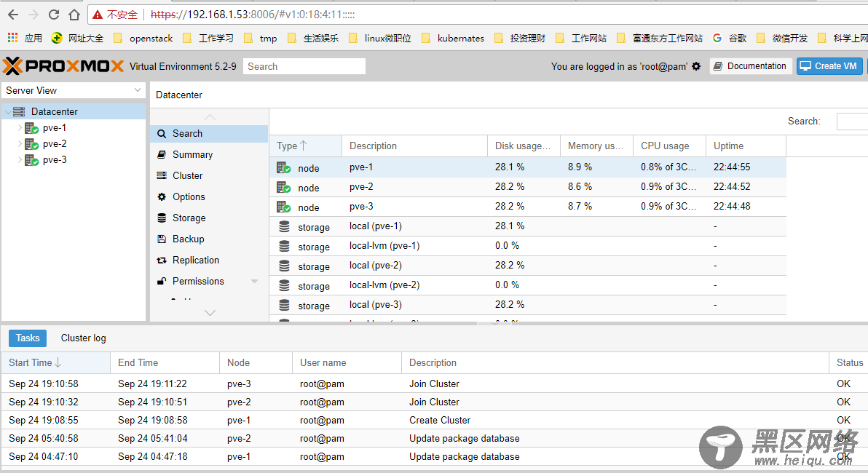Open the Backup menu item
The width and height of the screenshot is (868, 473).
click(209, 239)
